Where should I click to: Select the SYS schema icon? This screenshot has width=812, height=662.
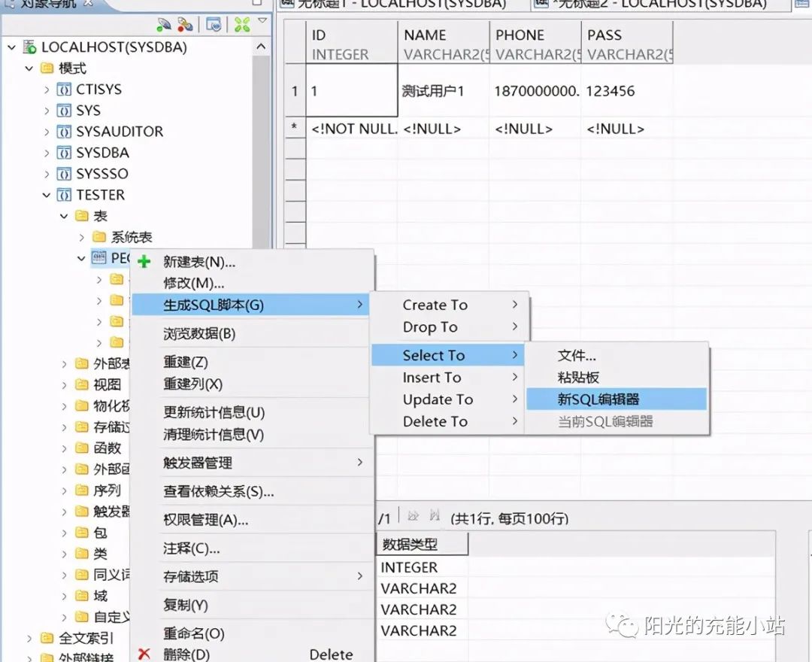pyautogui.click(x=64, y=111)
